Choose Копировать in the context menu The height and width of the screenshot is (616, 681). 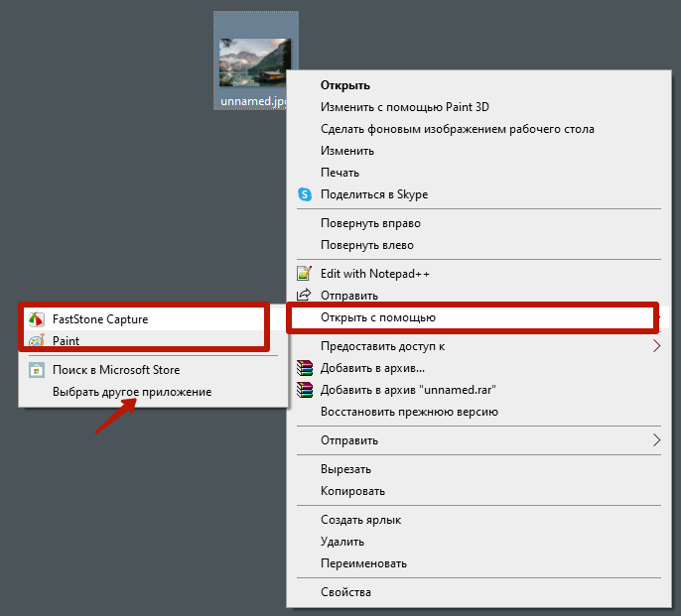pos(352,491)
